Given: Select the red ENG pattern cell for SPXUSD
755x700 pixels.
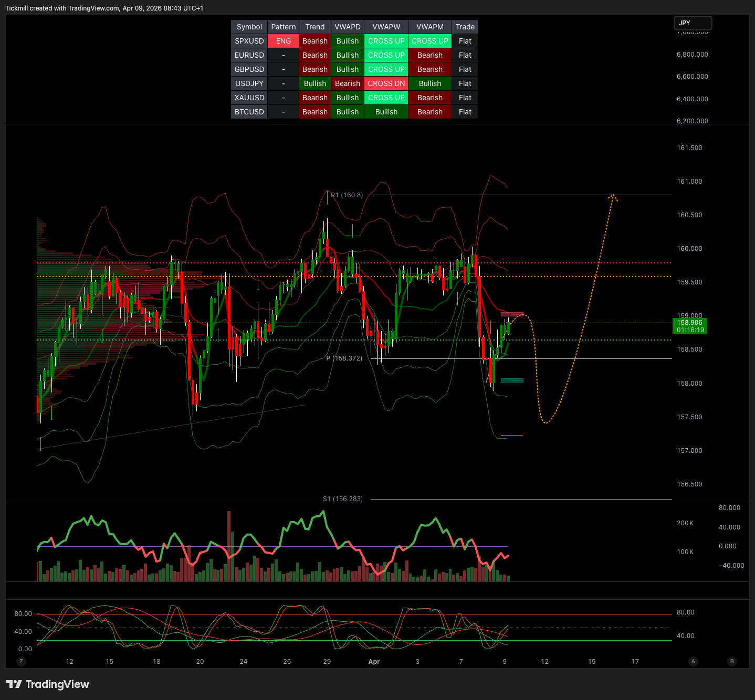Looking at the screenshot, I should [x=284, y=41].
